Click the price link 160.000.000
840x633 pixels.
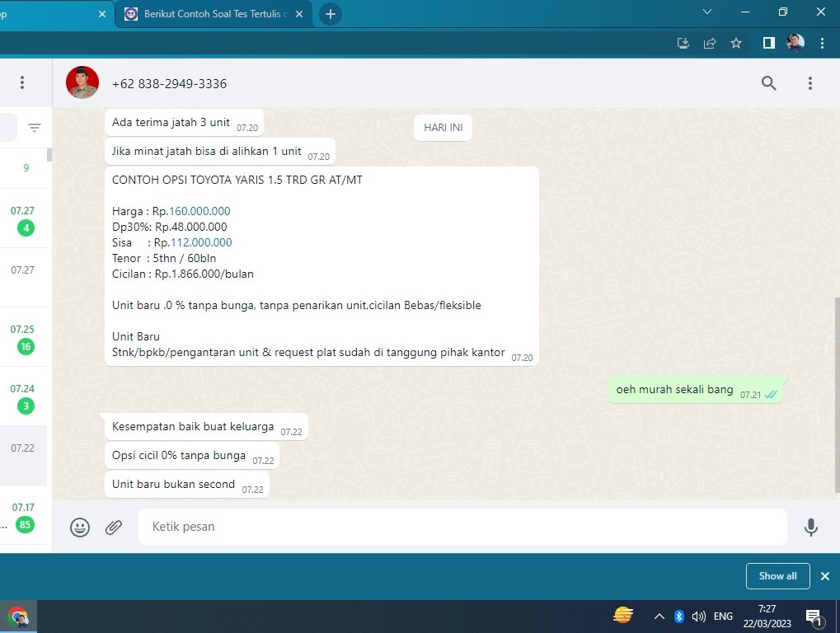199,211
